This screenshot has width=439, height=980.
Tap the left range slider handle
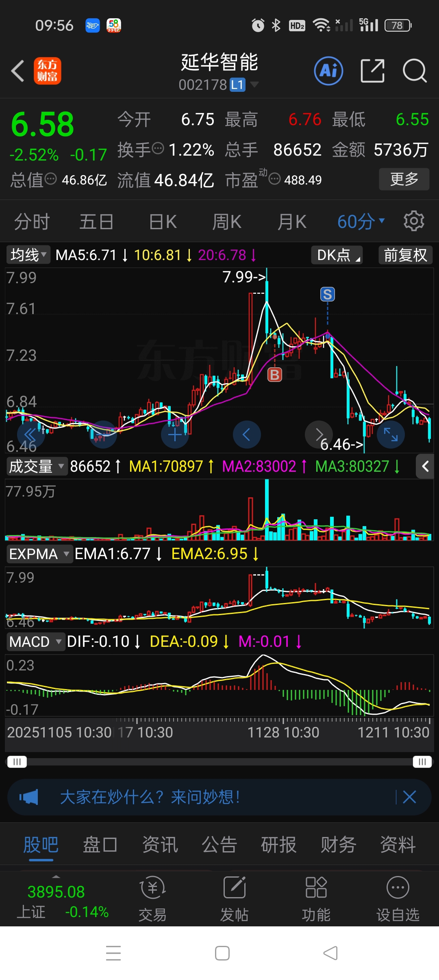pos(17,761)
